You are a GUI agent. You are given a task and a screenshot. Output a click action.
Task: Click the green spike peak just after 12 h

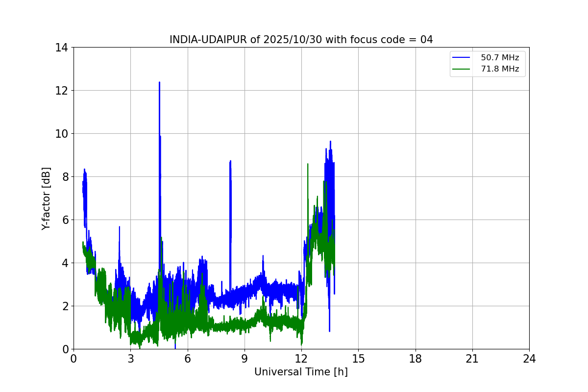pyautogui.click(x=307, y=164)
